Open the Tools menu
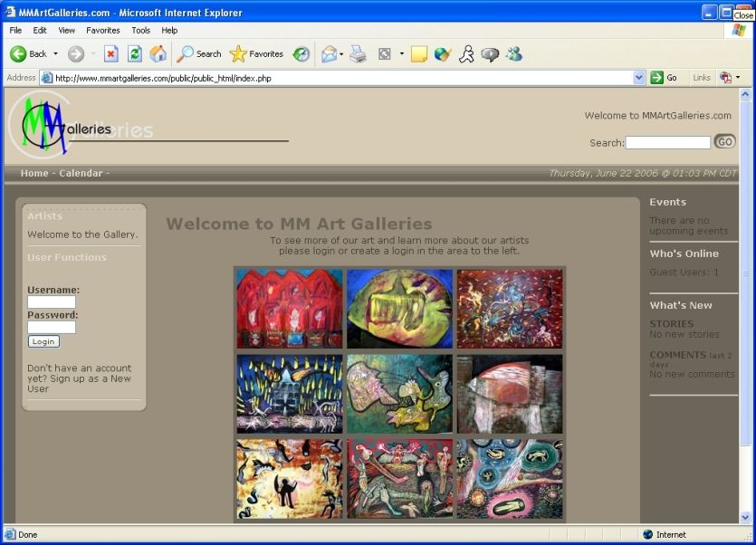The height and width of the screenshot is (545, 756). (140, 30)
